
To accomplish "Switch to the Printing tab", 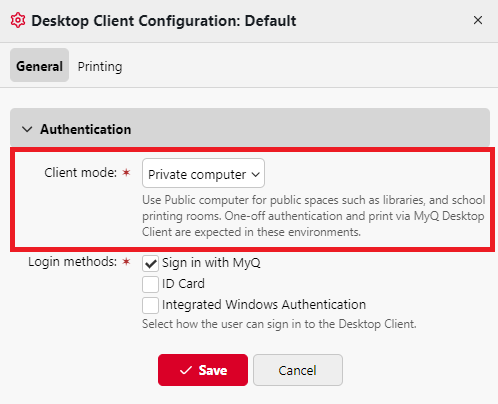I will point(100,66).
